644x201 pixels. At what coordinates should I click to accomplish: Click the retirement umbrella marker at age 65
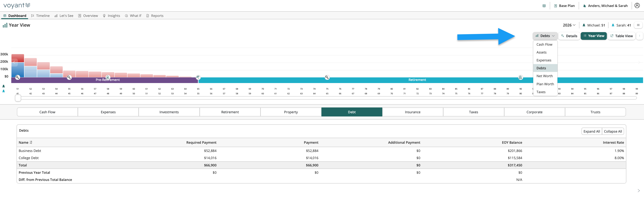point(198,77)
